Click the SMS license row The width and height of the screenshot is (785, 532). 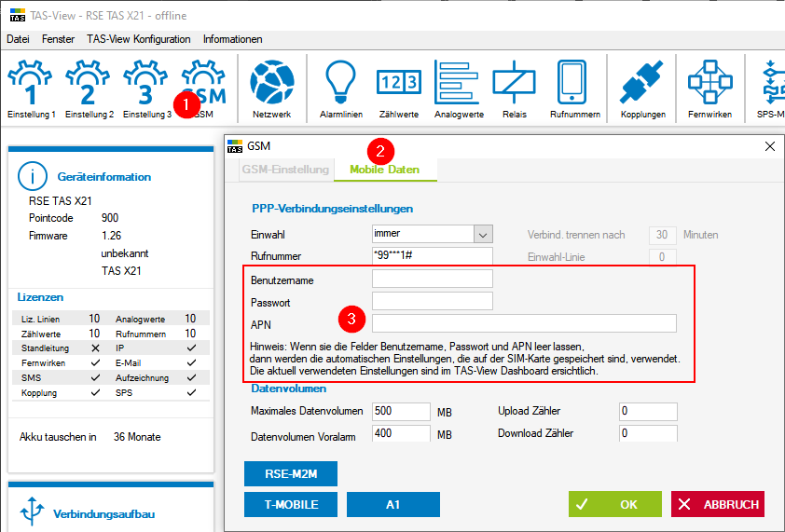(x=62, y=378)
